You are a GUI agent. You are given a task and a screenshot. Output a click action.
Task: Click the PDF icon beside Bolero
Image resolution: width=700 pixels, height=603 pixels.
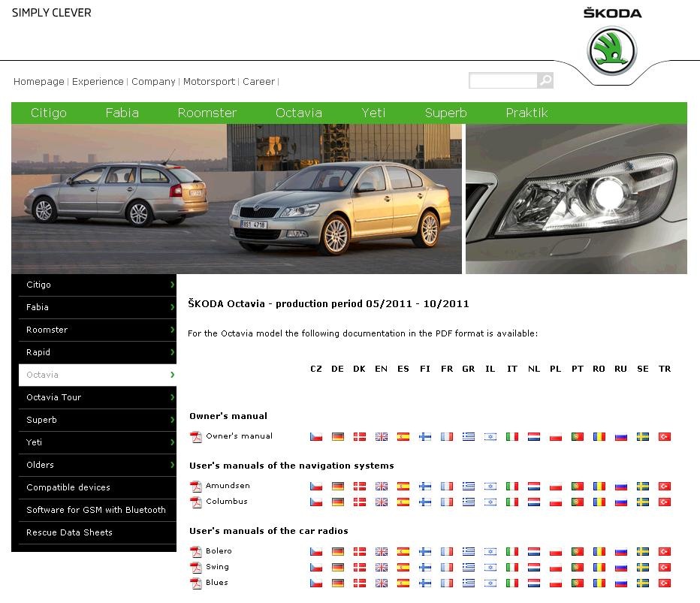coord(196,552)
